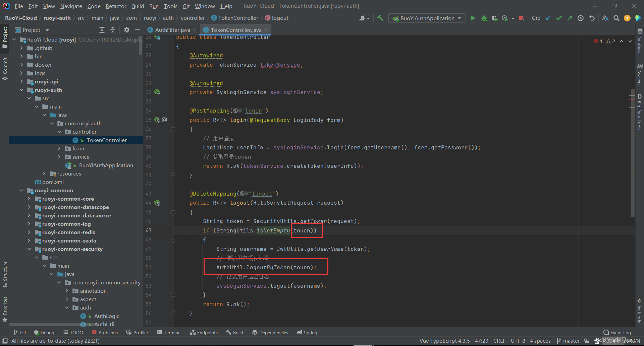Viewport: 644px width, 346px height.
Task: Stop the running application
Action: pyautogui.click(x=521, y=18)
